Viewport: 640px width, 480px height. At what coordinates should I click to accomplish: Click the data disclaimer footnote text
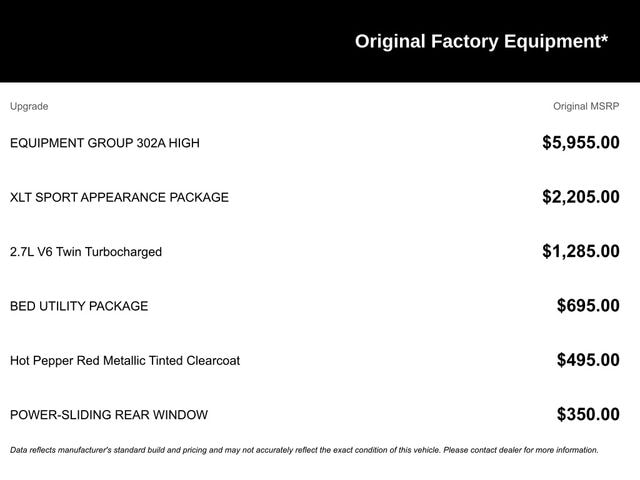[304, 450]
